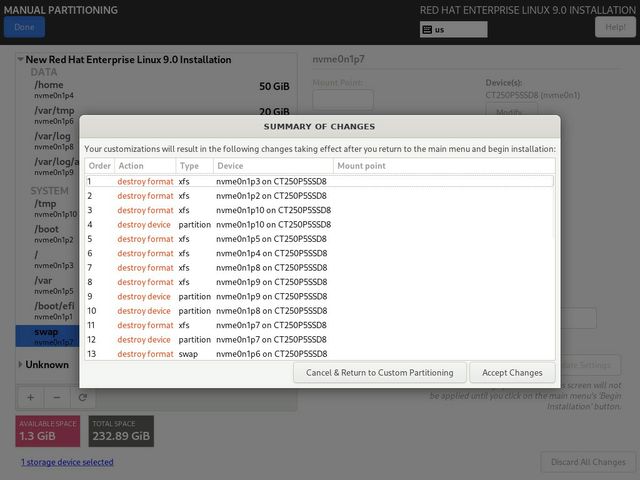The height and width of the screenshot is (480, 640).
Task: Click Cancel & Return to Custom Partitioning
Action: tap(380, 373)
